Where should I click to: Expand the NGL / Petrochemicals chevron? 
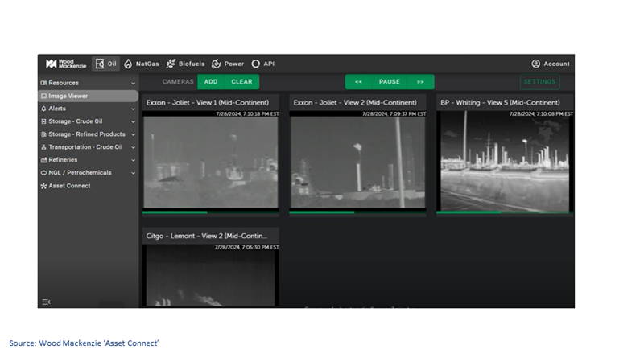tap(134, 173)
